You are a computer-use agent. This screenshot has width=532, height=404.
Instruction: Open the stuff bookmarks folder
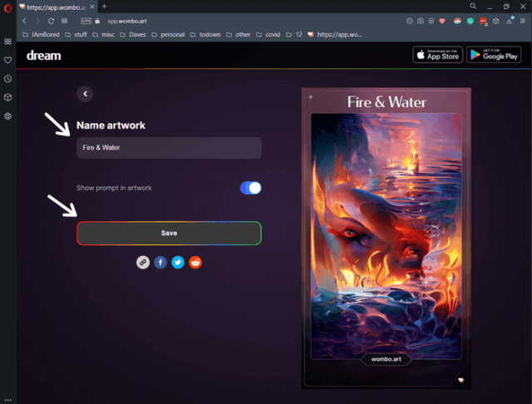click(x=76, y=35)
